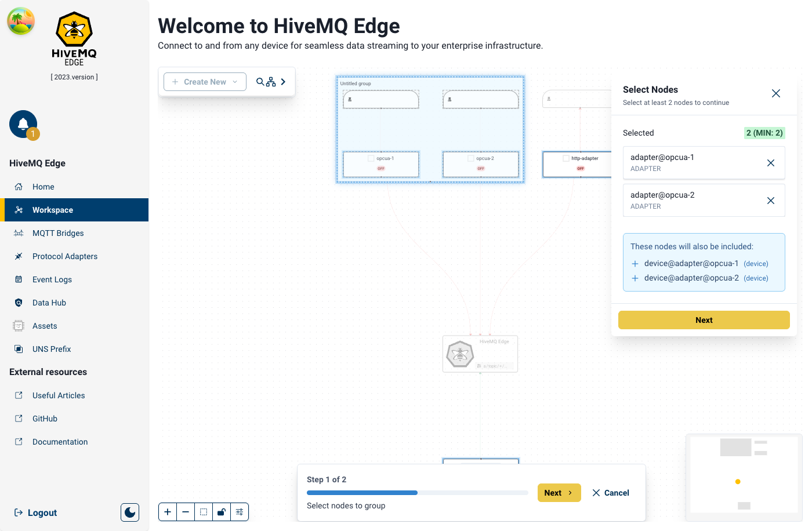Check the opcua-1 adapter checkbox

coord(370,158)
